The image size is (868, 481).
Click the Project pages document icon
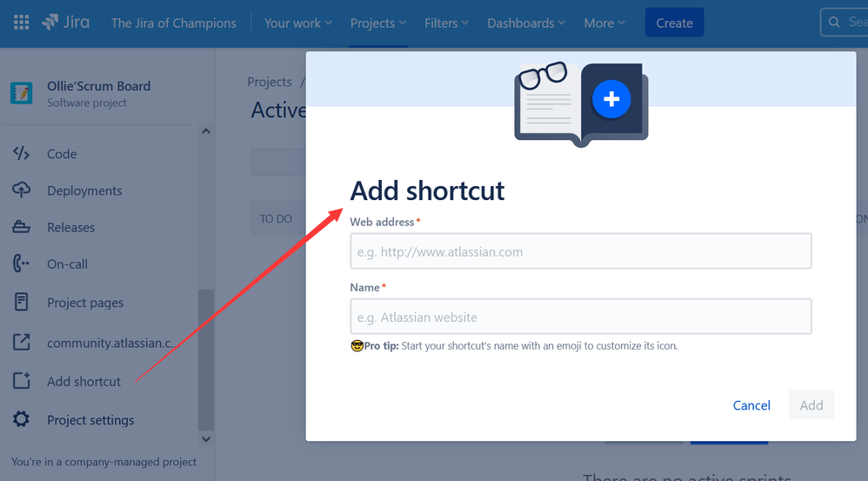21,302
